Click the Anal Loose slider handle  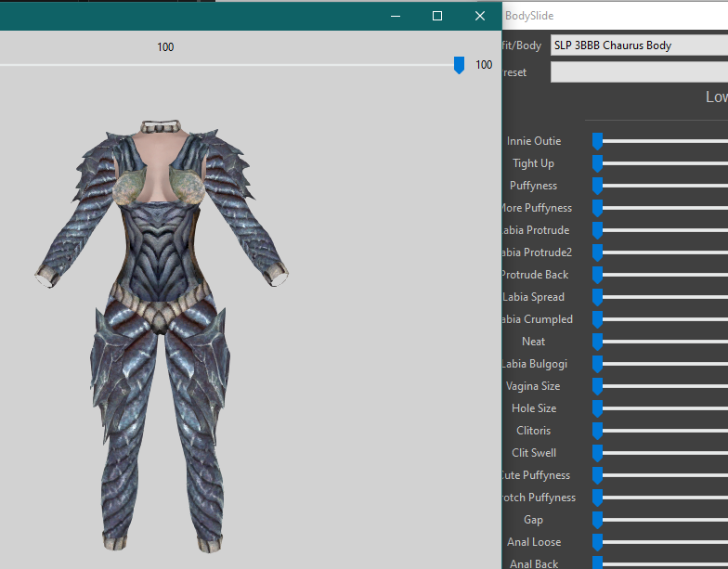tap(598, 542)
